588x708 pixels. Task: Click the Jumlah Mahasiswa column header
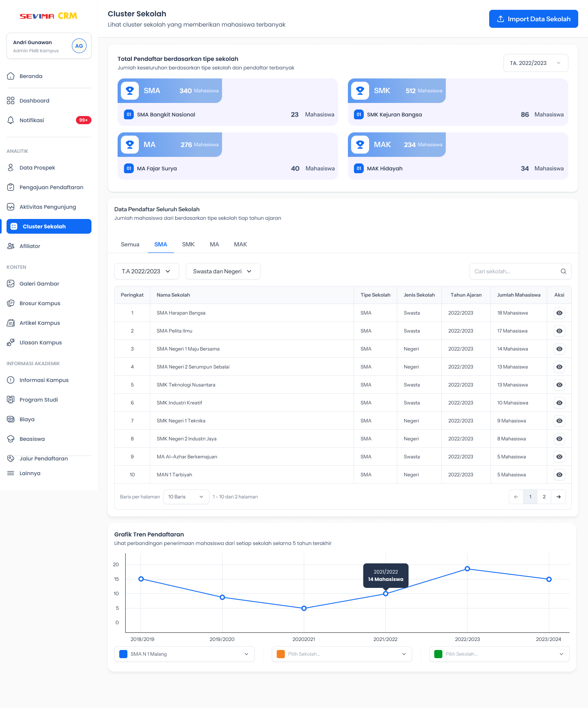pos(519,295)
